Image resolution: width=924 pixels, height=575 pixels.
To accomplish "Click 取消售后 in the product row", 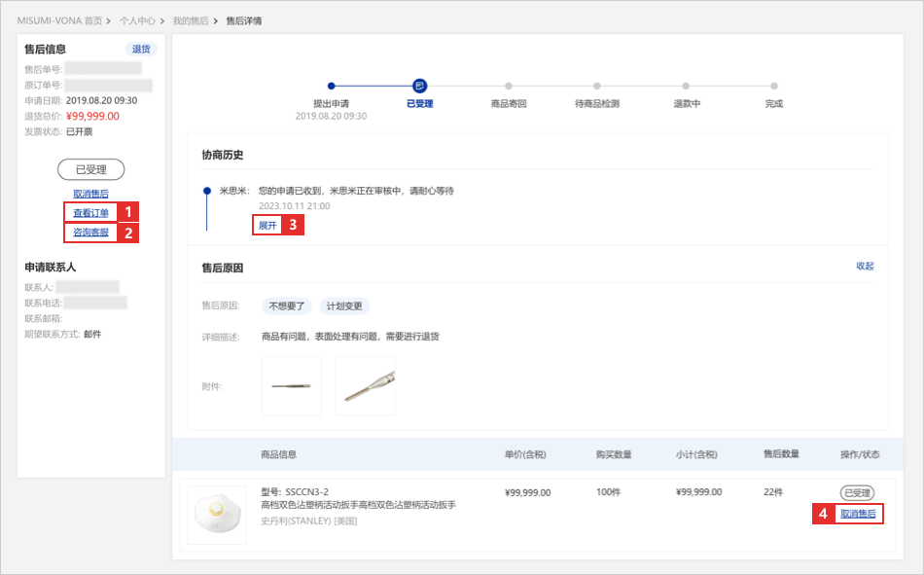I will coord(858,514).
